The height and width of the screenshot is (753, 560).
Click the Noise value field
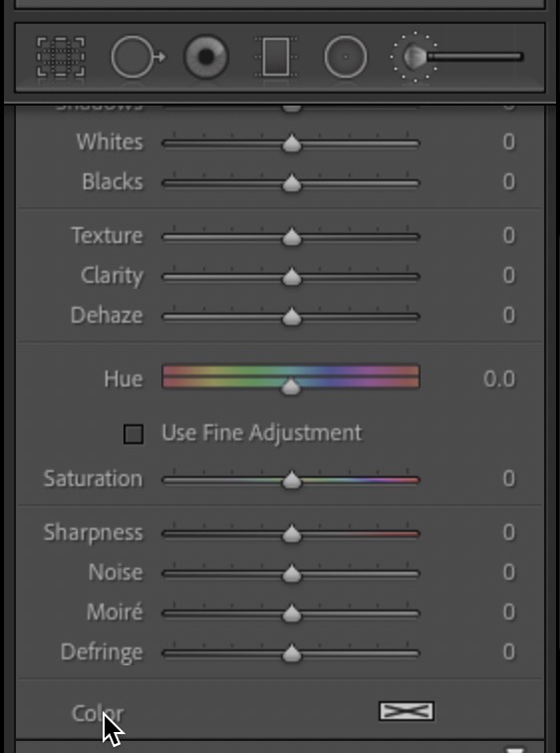[508, 572]
